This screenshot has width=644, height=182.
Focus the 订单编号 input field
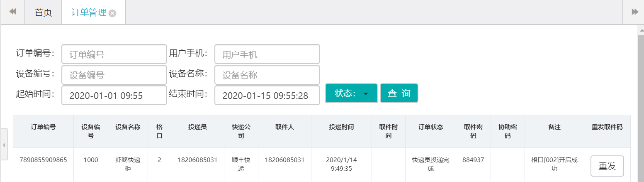pos(114,54)
